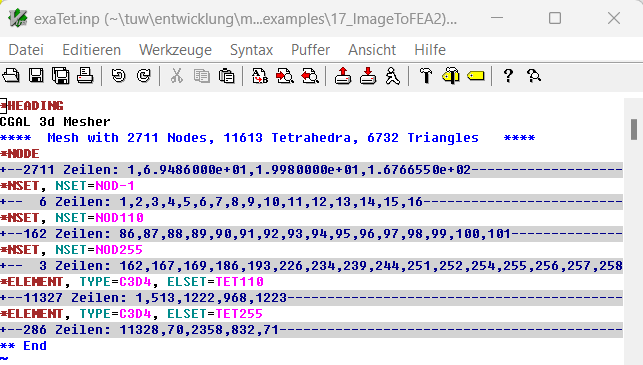This screenshot has width=643, height=365.
Task: Open the Puffer menu
Action: point(310,50)
